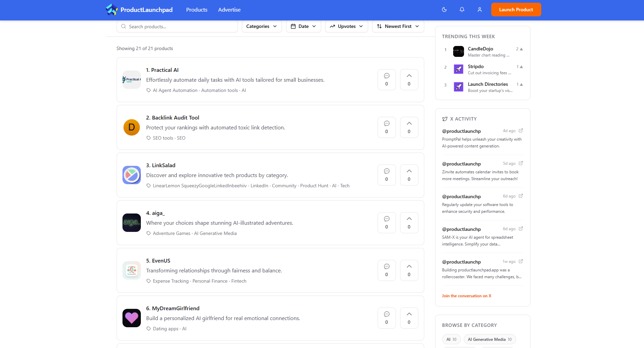
Task: Follow Join the conversation on X link
Action: click(466, 296)
